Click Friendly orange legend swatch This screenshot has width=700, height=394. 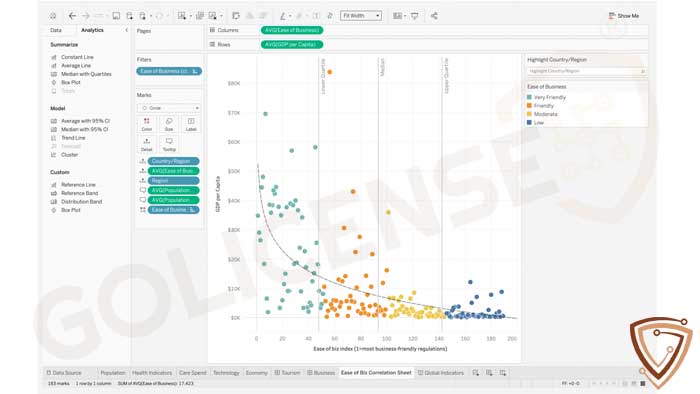[529, 106]
